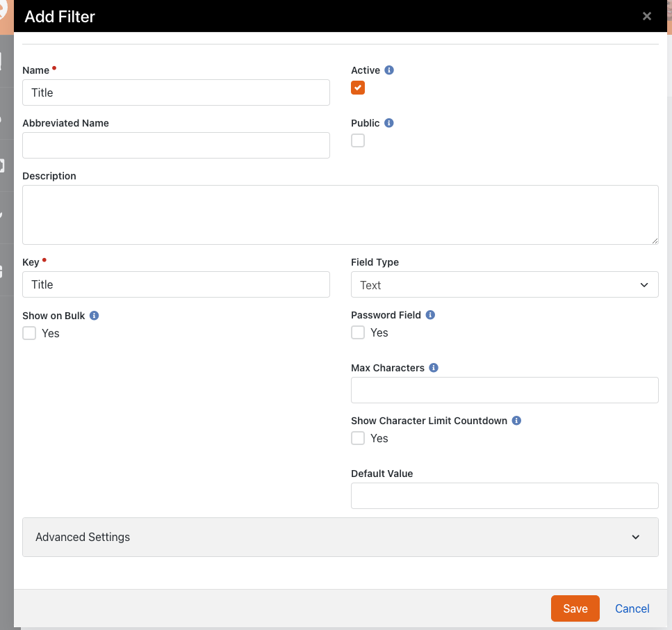The width and height of the screenshot is (672, 630).
Task: Focus the Key input field
Action: [176, 284]
